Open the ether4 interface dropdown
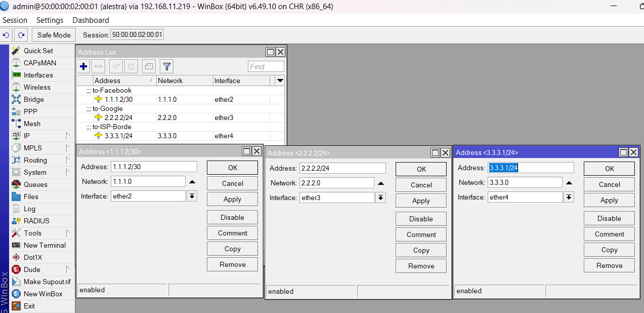This screenshot has height=313, width=644. (x=569, y=197)
